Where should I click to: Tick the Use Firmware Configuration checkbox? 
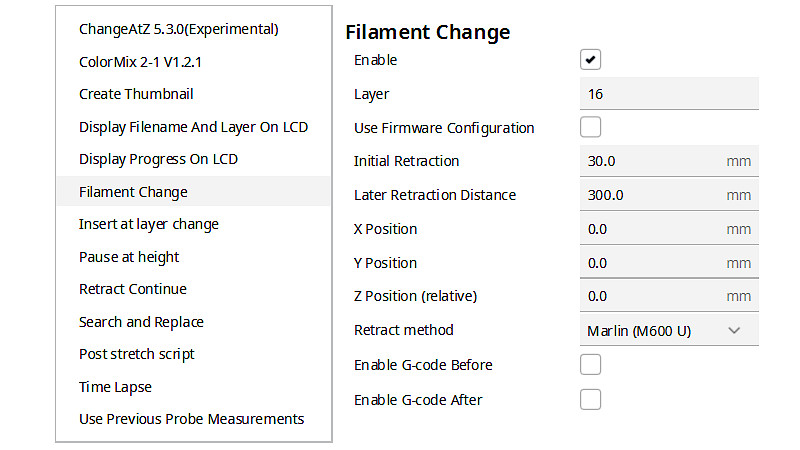590,127
